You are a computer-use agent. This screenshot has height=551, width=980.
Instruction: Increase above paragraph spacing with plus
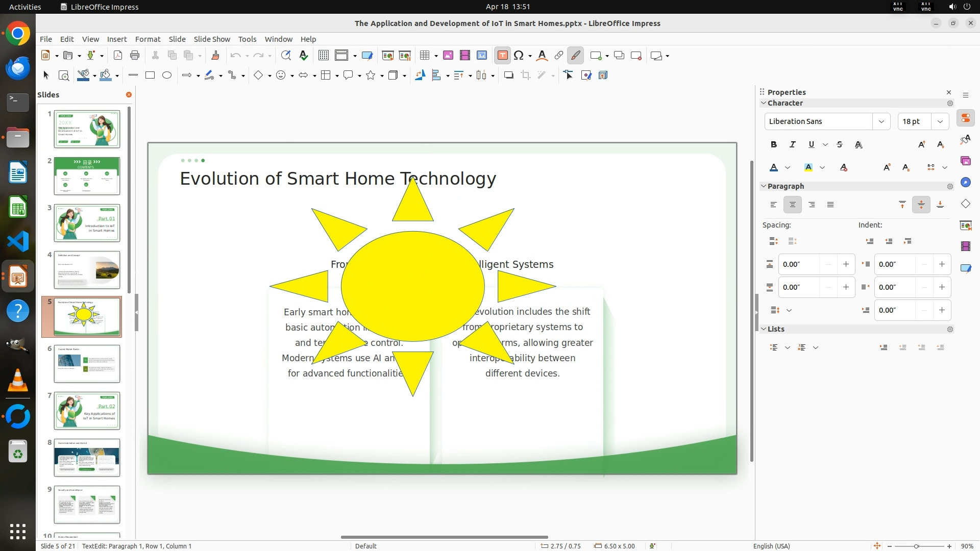846,264
